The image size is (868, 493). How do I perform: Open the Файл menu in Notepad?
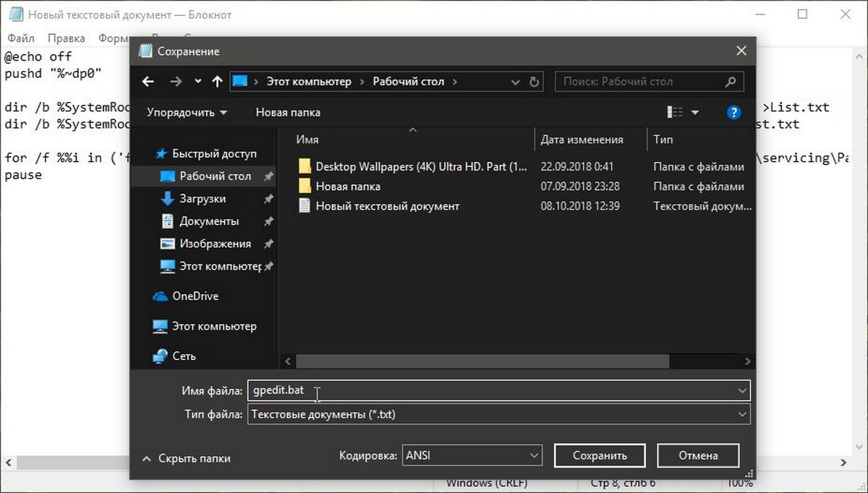point(22,38)
